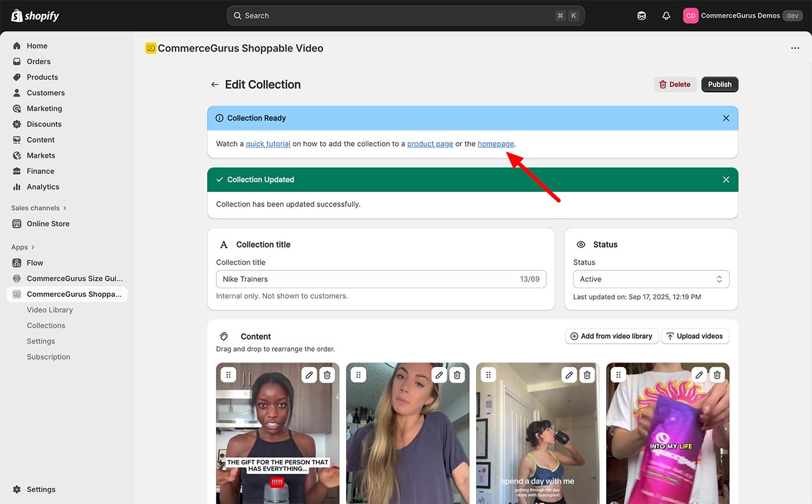Click the homepage link in the Collection Ready banner

pos(495,143)
